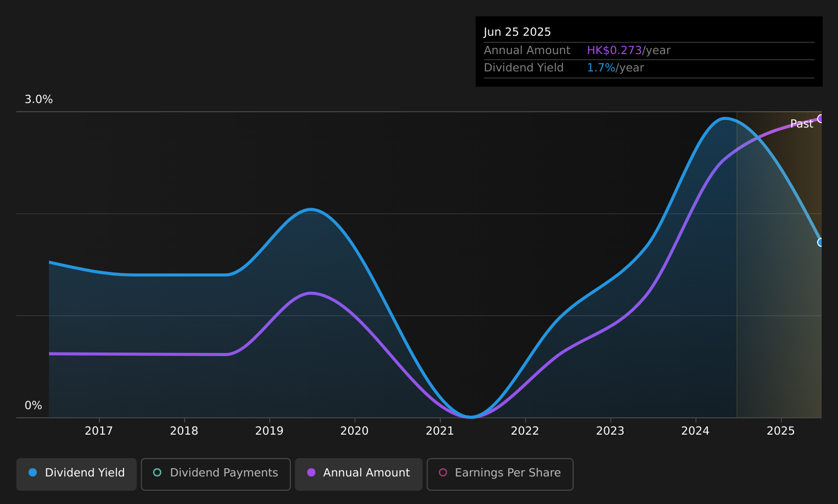Image resolution: width=838 pixels, height=504 pixels.
Task: Show the Earnings Per Share series
Action: pyautogui.click(x=500, y=474)
